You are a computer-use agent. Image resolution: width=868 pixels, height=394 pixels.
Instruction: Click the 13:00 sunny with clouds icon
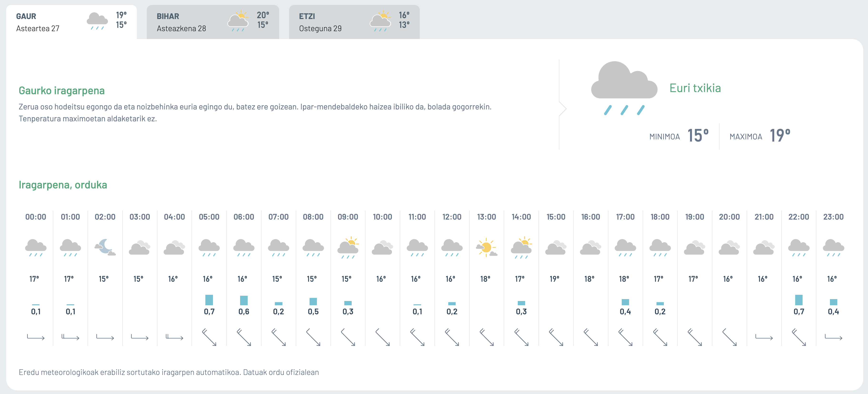[x=487, y=248]
